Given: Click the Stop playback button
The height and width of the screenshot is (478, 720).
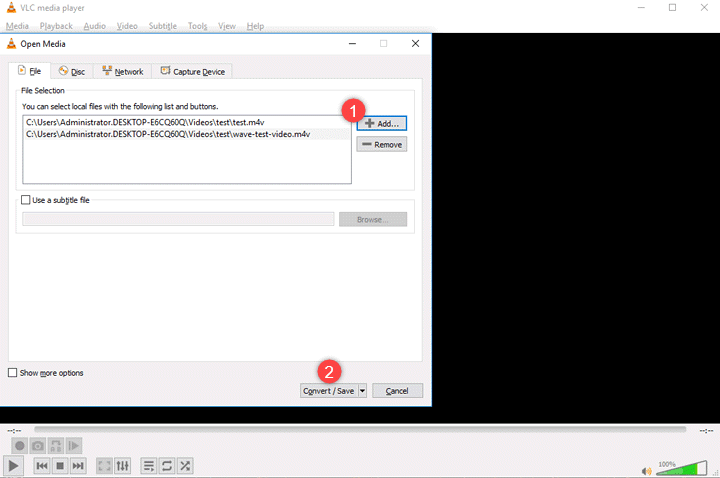Looking at the screenshot, I should point(60,466).
